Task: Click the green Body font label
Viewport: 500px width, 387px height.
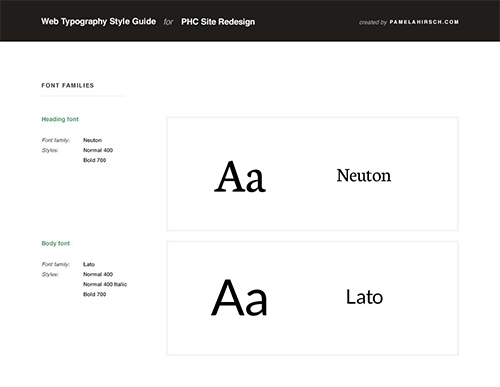Action: [x=56, y=243]
